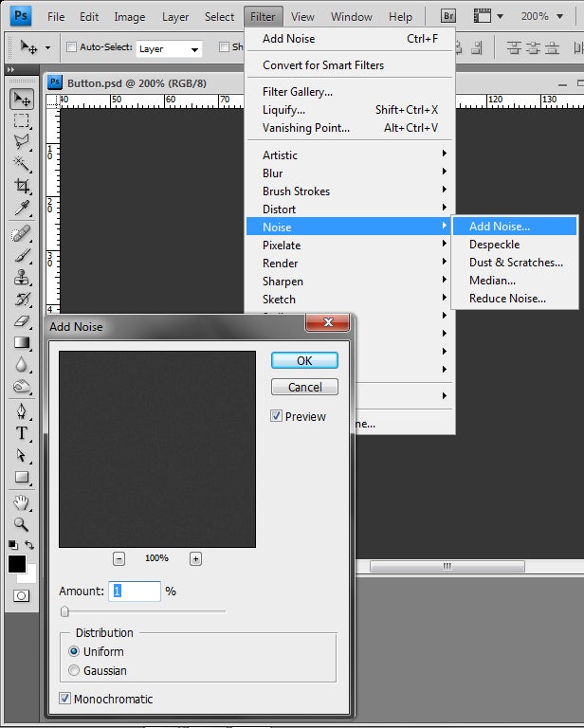Viewport: 584px width, 728px height.
Task: Expand the Pixelate filter submenu
Action: (350, 246)
